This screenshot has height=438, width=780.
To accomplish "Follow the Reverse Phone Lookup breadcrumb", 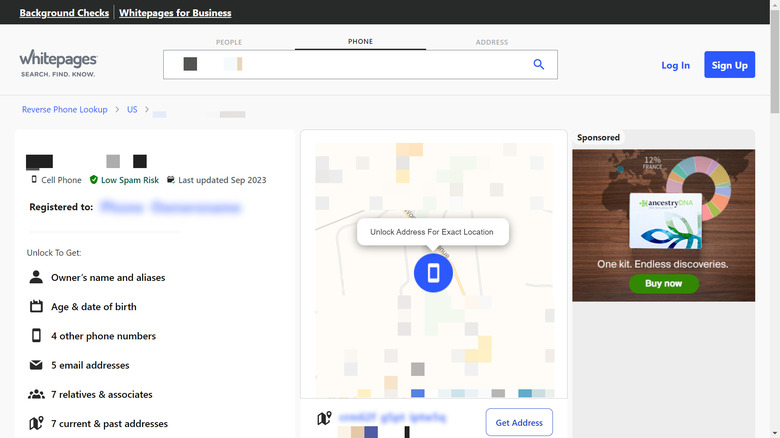I will [65, 110].
